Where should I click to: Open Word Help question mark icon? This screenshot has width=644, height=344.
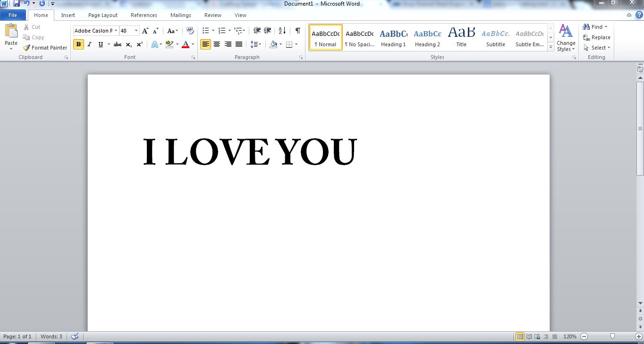tap(639, 15)
